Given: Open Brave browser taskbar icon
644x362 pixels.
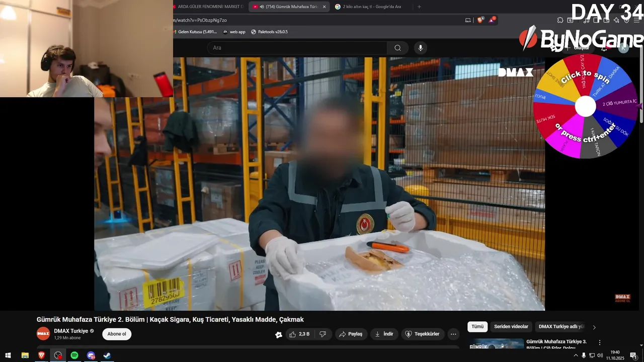Looking at the screenshot, I should tap(42, 355).
